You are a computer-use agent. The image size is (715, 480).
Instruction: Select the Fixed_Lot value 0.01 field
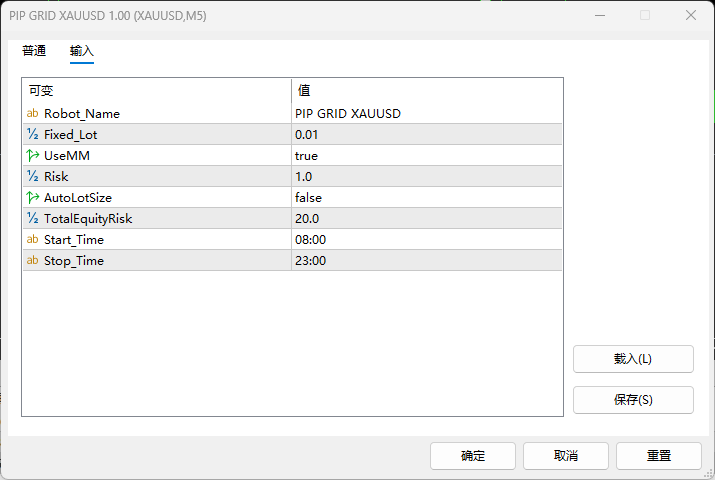pyautogui.click(x=426, y=135)
